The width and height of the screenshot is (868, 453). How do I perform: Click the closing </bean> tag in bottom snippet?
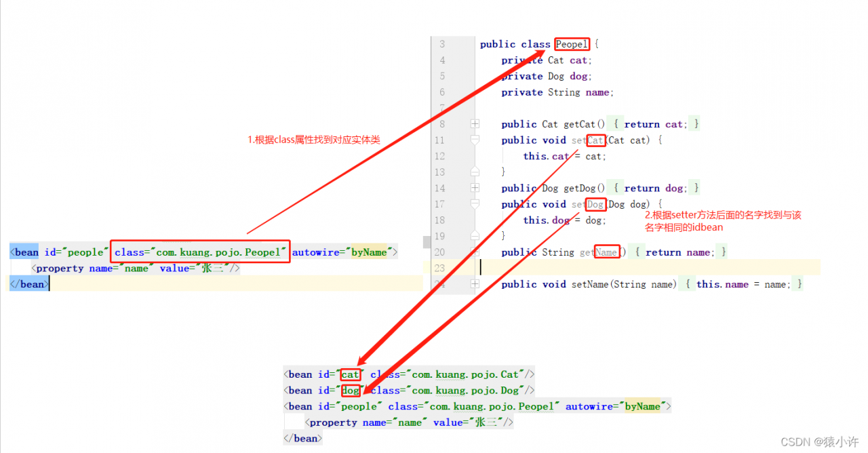302,438
